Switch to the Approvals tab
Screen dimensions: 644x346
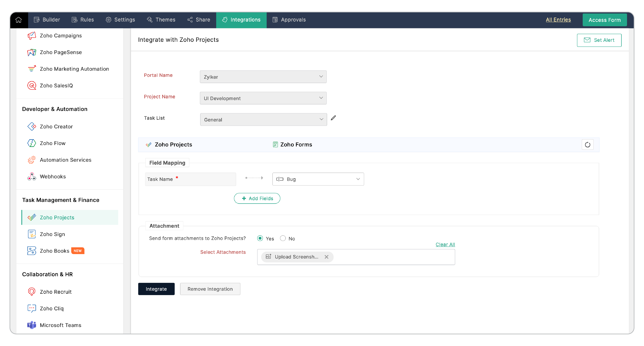[x=289, y=20]
